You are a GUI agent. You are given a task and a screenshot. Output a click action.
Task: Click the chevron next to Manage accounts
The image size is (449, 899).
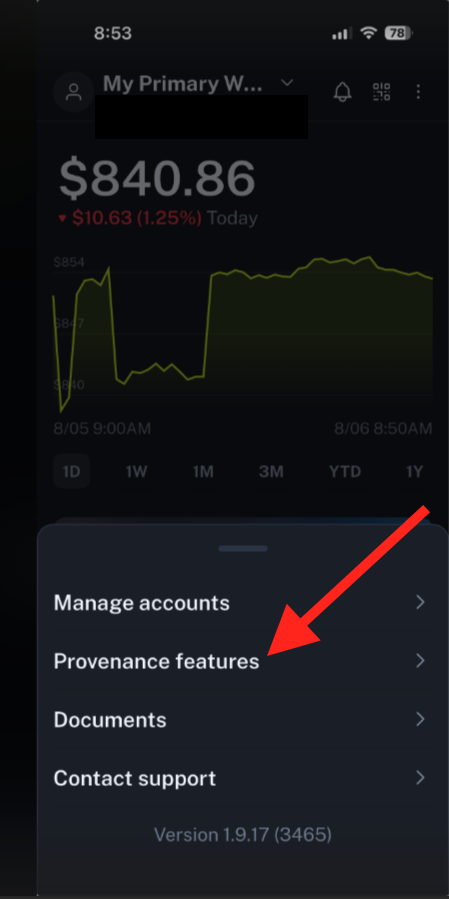420,602
